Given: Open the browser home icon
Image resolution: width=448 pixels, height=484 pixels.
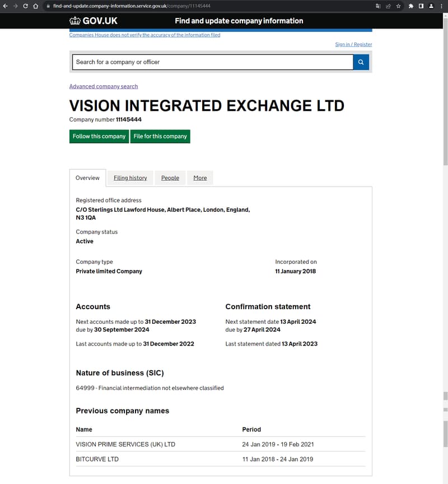Looking at the screenshot, I should click(36, 6).
